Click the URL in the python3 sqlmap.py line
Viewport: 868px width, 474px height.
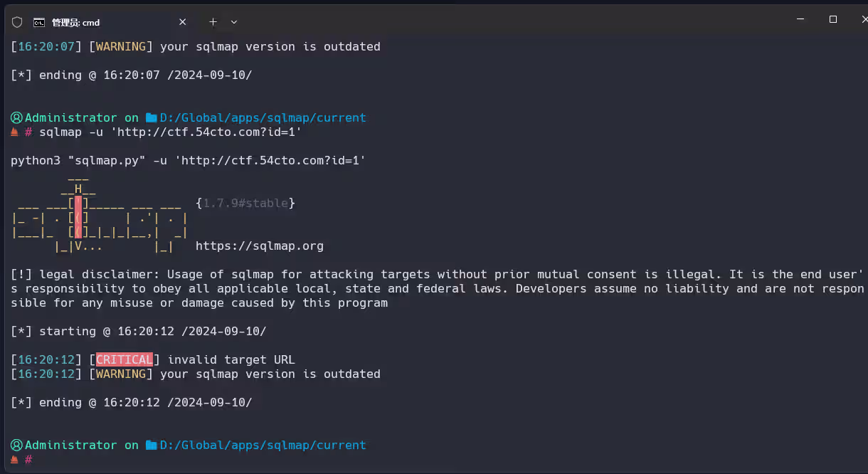tap(273, 161)
